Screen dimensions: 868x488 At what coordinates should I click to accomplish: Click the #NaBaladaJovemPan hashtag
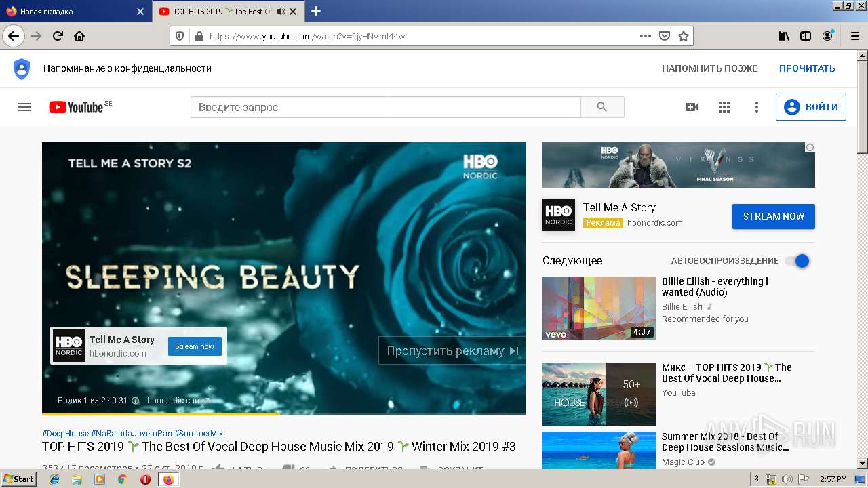click(132, 433)
